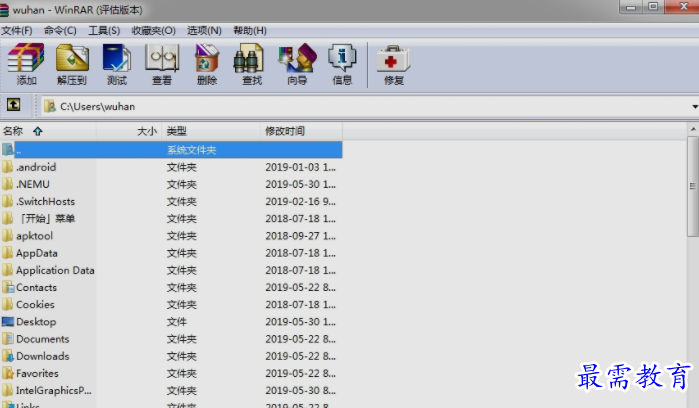
Task: Click the 2019-02-16 date of .SwitchHosts
Action: pyautogui.click(x=300, y=202)
